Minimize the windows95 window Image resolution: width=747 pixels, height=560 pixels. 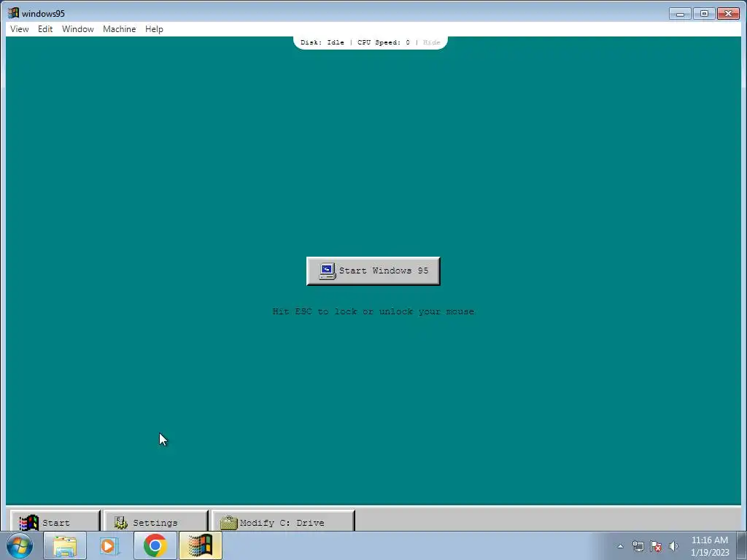coord(680,14)
